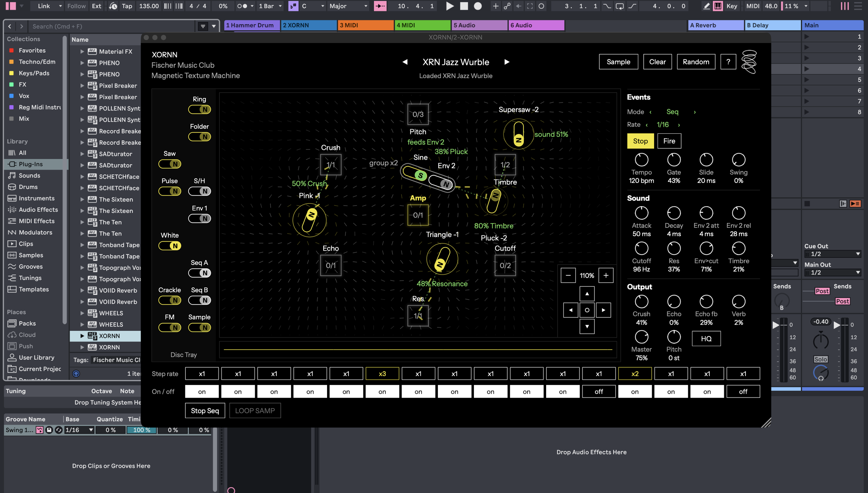Click the Supersaw -2 oscillator disc

point(518,134)
